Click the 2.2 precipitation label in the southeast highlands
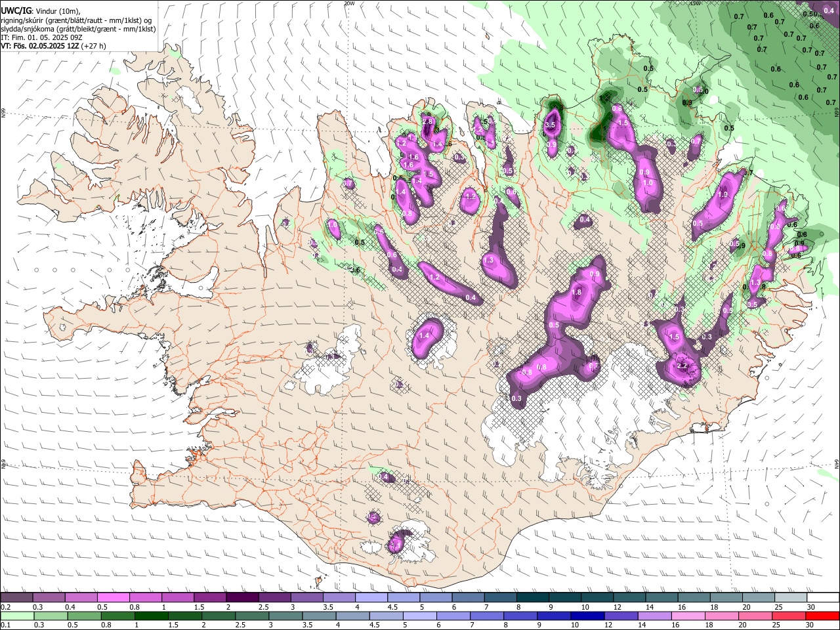 point(682,366)
